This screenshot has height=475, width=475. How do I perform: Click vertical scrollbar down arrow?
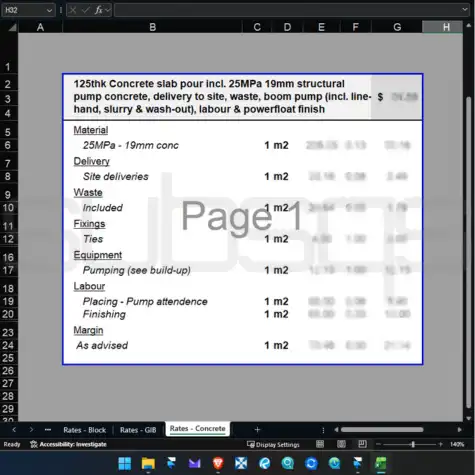click(x=468, y=418)
